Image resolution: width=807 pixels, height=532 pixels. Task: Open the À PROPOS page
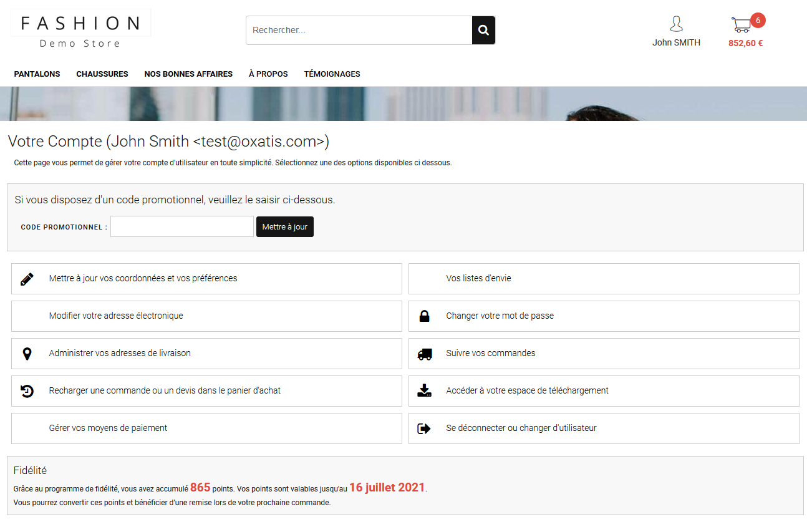[x=268, y=74]
